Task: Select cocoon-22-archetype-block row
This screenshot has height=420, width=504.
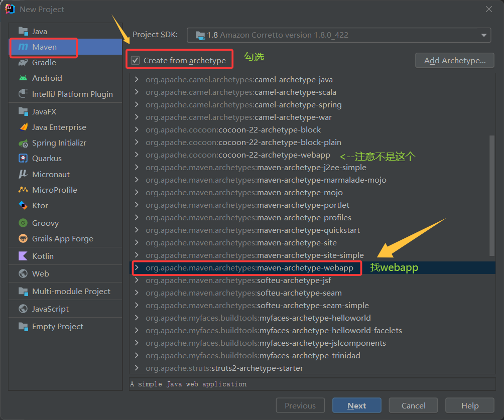Action: (312, 129)
